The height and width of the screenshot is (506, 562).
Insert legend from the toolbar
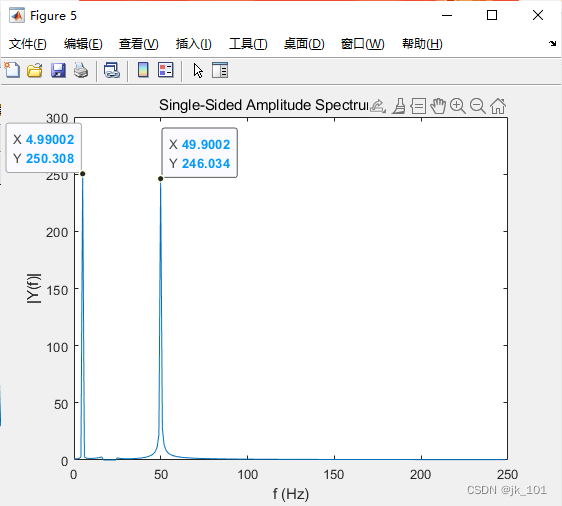(x=166, y=70)
